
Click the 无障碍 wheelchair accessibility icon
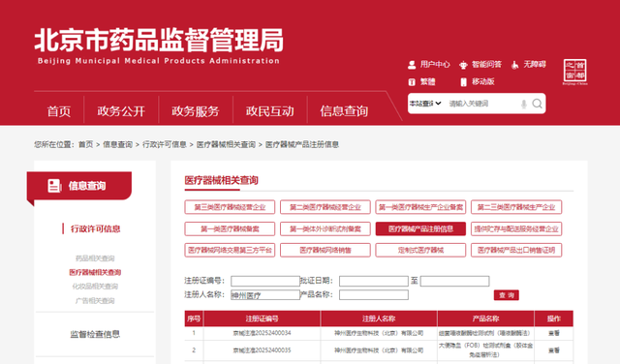click(x=514, y=65)
